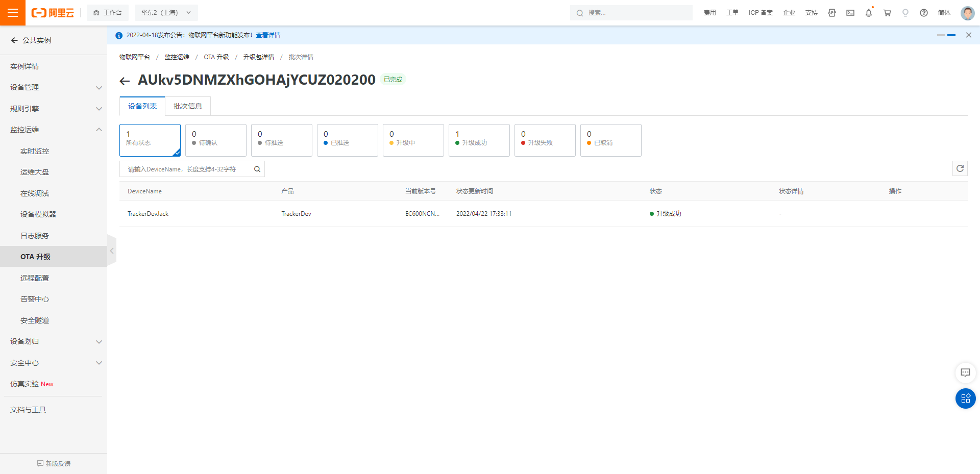Click the OTA 升级 breadcrumb
This screenshot has height=474, width=980.
pyautogui.click(x=216, y=57)
